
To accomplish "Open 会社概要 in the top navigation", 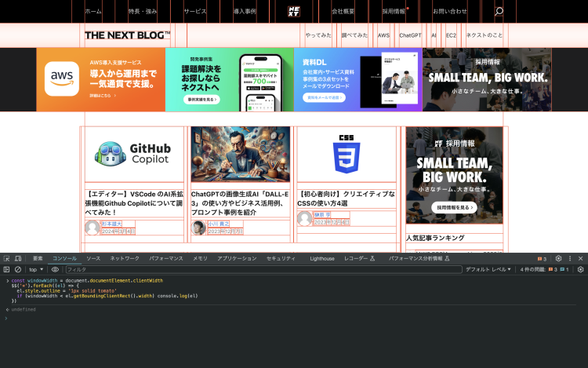I will [343, 11].
